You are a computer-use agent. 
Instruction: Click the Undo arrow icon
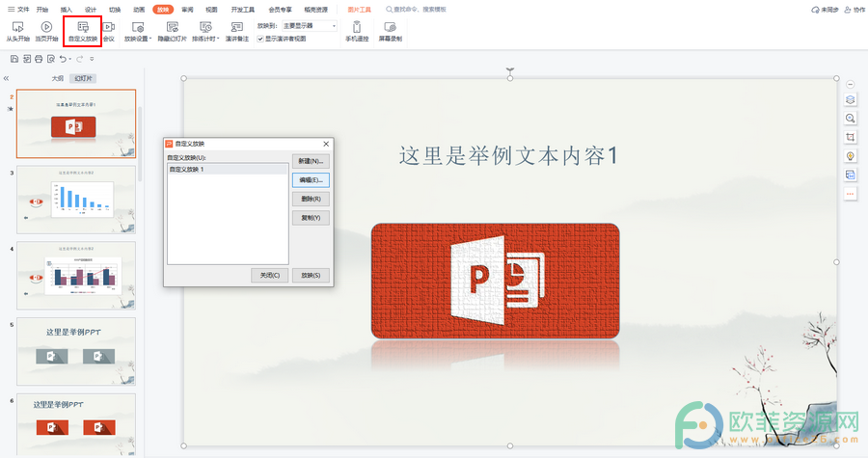pyautogui.click(x=63, y=59)
